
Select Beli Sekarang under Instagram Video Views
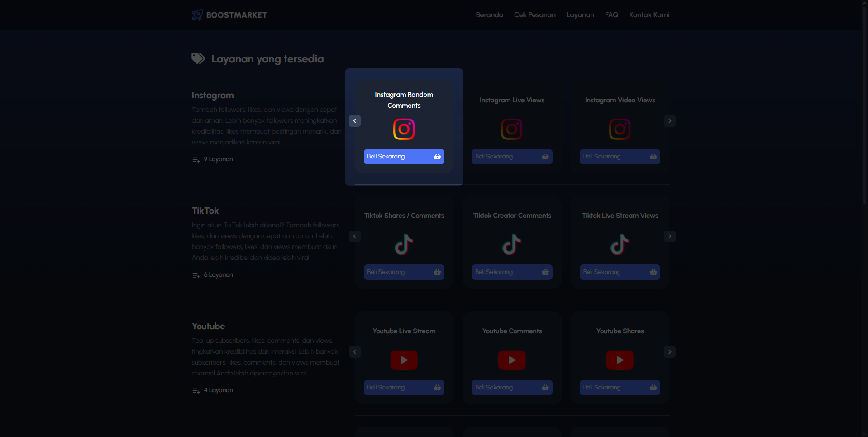tap(620, 157)
